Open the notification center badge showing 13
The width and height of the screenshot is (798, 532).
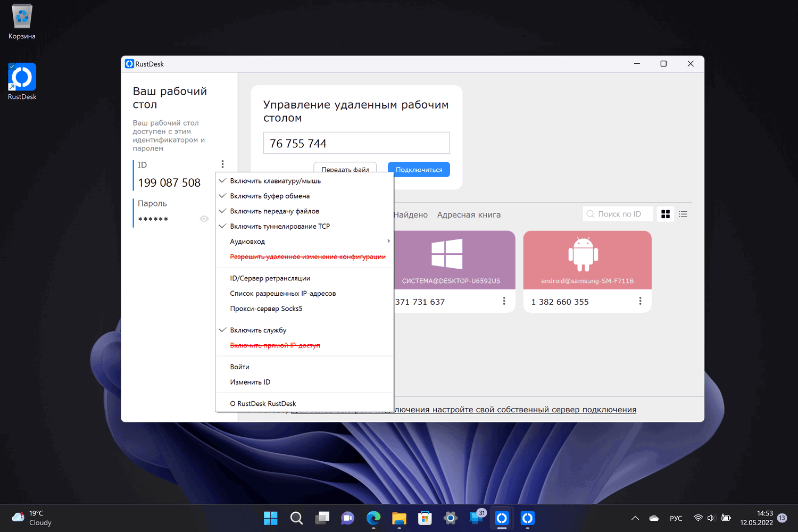coord(782,518)
